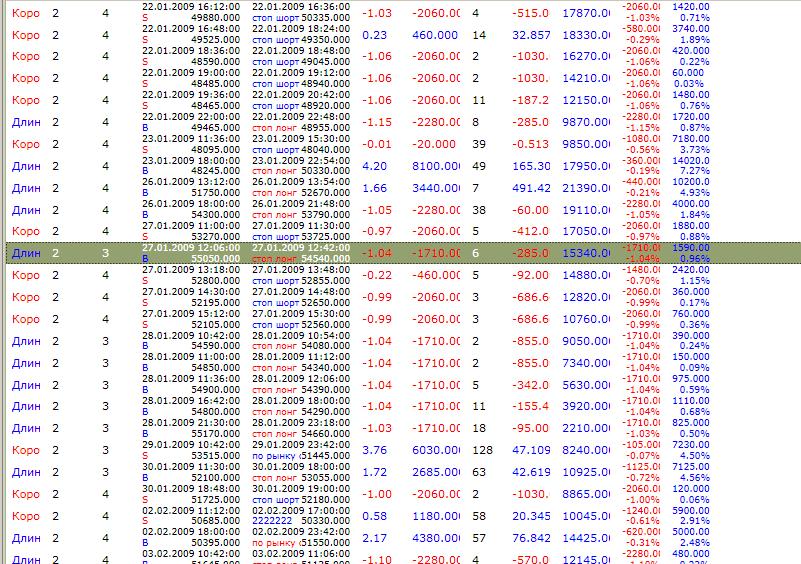Viewport: 801px width, 564px height.
Task: Select the -0.97 percent loss cell
Action: 377,231
